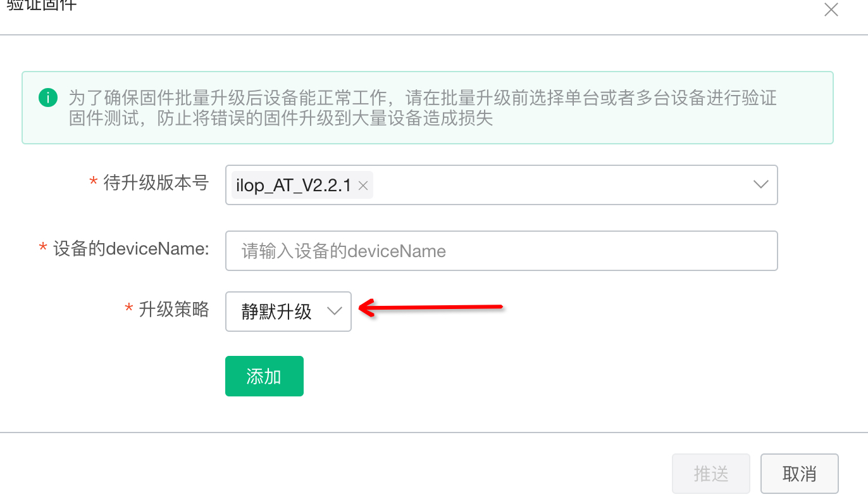Viewport: 868px width, 499px height.
Task: Click the red arrow annotation pointing at 静默升级
Action: point(431,309)
